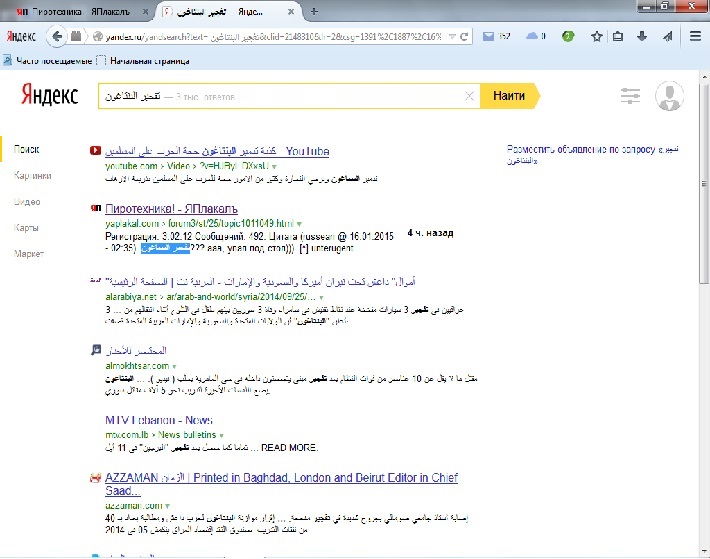Expand the yaplakal.com result arrow menu

(x=299, y=224)
